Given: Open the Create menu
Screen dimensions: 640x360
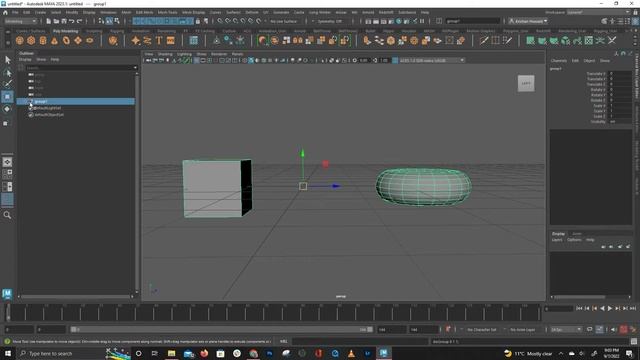Looking at the screenshot, I should point(40,12).
